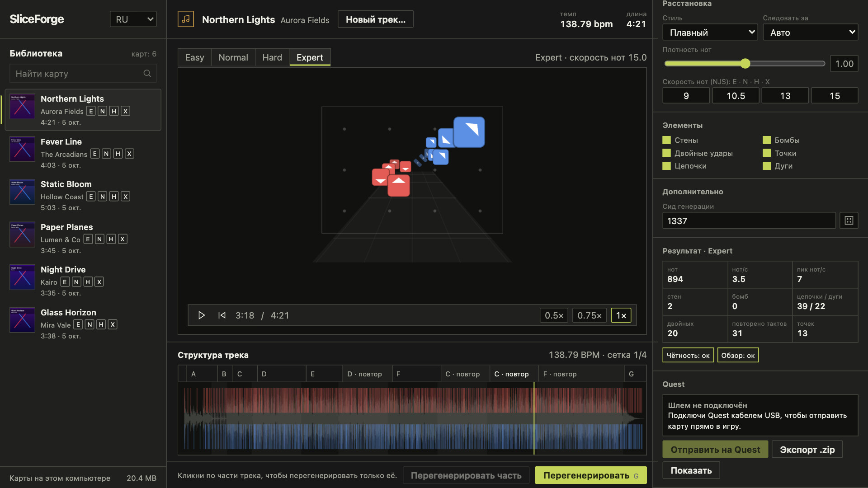The image size is (868, 488).
Task: Set playback speed to 0.75×
Action: click(590, 315)
